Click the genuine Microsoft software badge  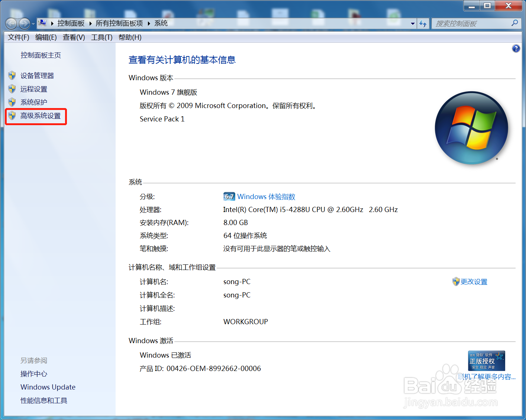(486, 361)
